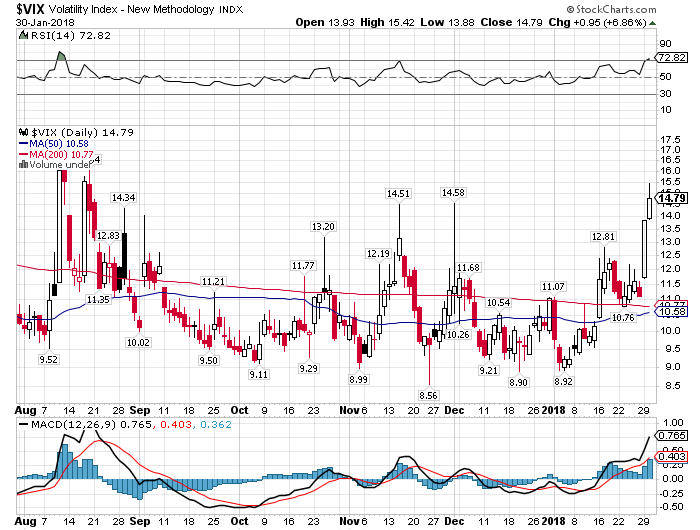Click the 9.50 price low annotation
The width and height of the screenshot is (700, 530).
(x=208, y=360)
